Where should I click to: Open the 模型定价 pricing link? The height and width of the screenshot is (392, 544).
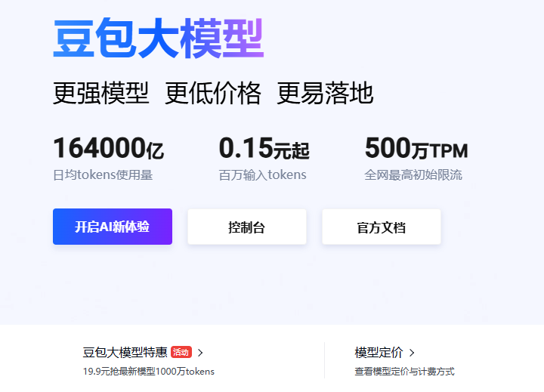tap(379, 353)
